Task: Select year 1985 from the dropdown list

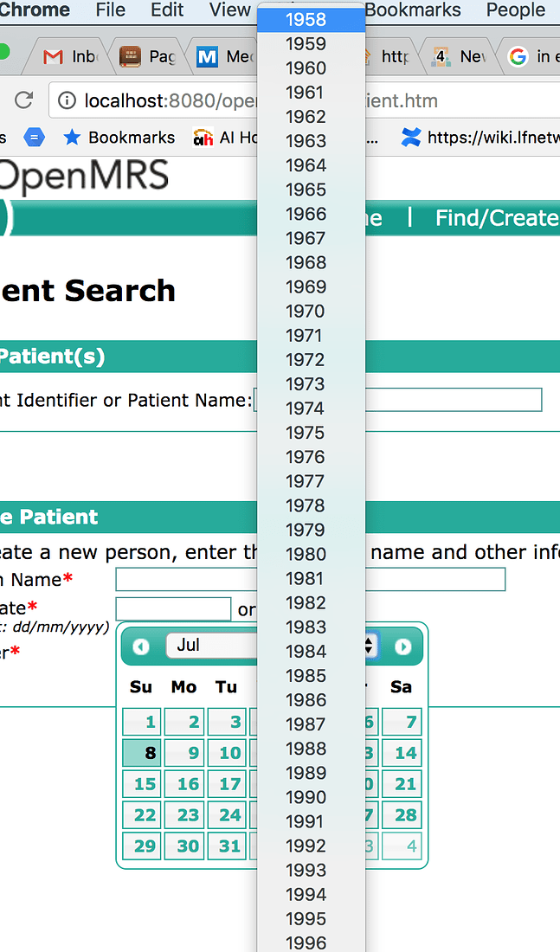Action: (306, 676)
